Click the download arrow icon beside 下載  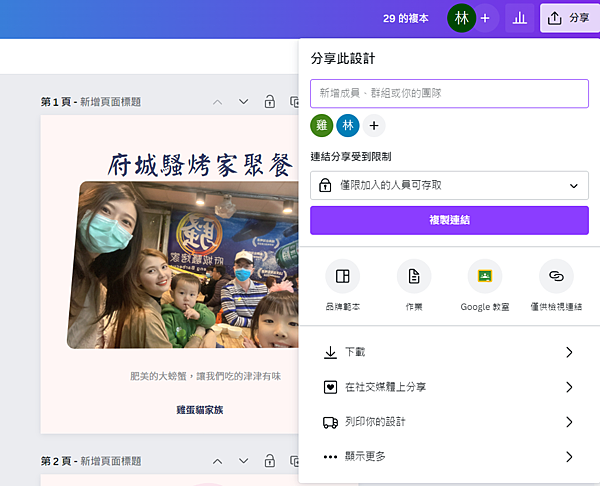pyautogui.click(x=331, y=352)
